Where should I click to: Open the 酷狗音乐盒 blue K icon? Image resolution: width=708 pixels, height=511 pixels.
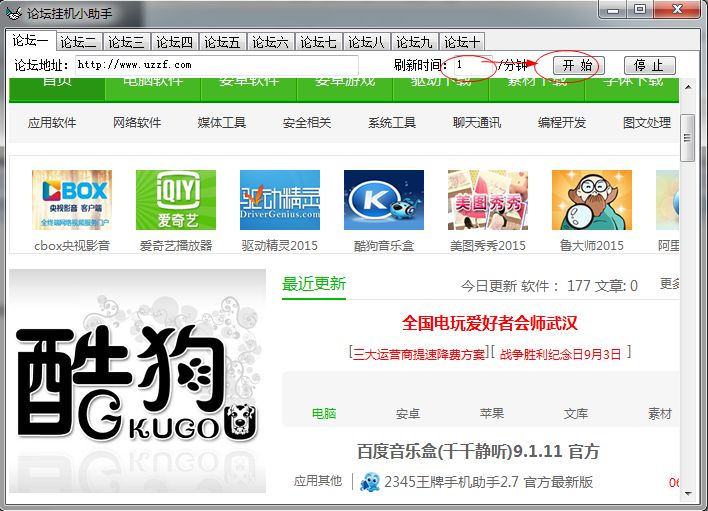coord(384,200)
